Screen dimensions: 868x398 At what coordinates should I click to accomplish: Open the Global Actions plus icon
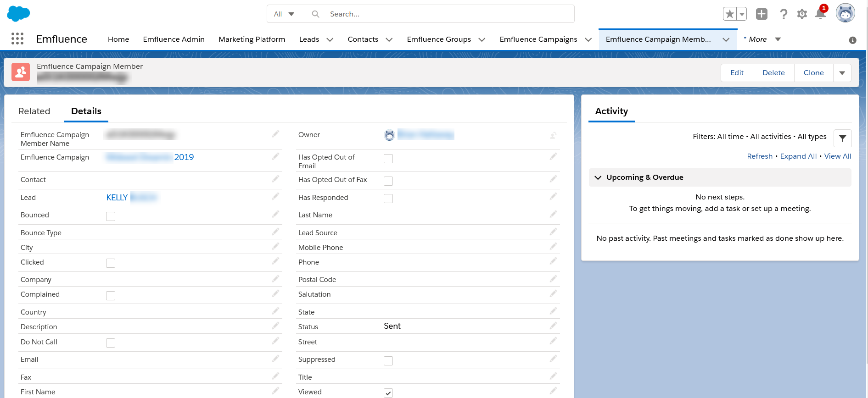(762, 14)
